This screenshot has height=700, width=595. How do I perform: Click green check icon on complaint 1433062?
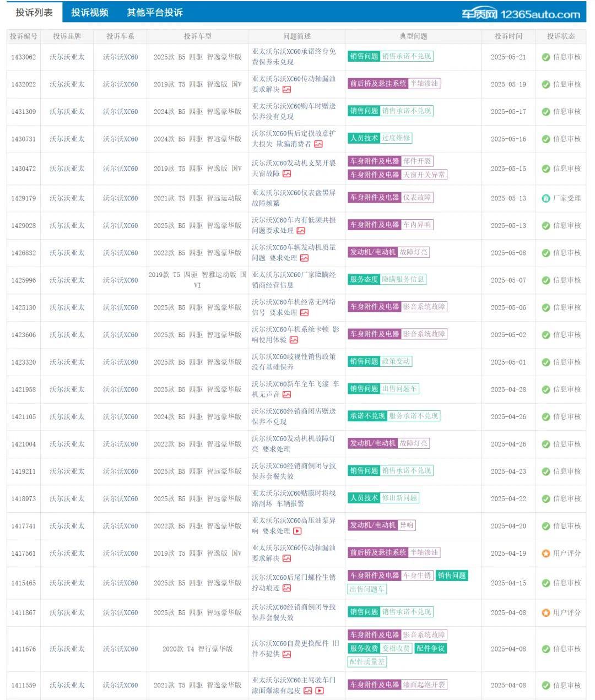coord(546,57)
